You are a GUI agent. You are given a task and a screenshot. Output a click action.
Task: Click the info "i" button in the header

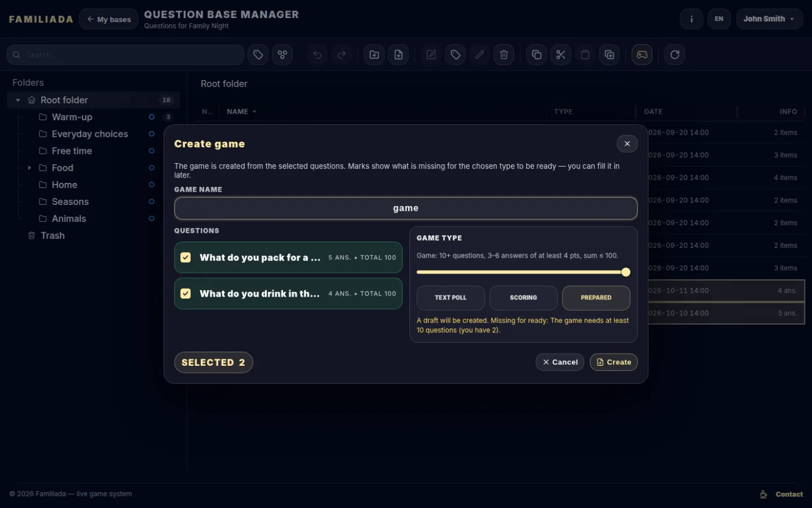tap(691, 19)
